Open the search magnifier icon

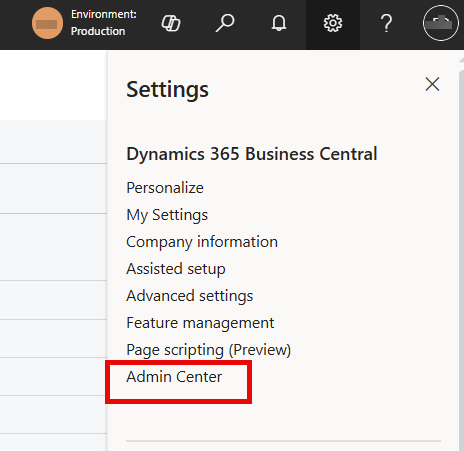pyautogui.click(x=225, y=23)
